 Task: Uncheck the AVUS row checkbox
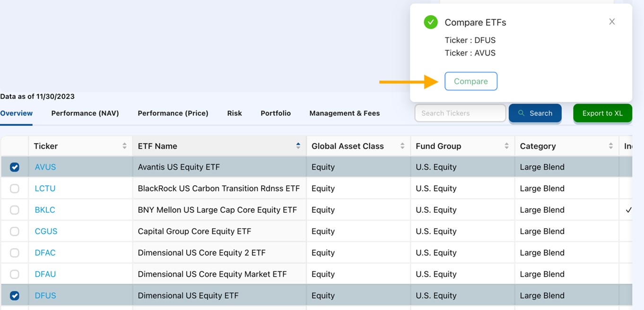[x=15, y=167]
